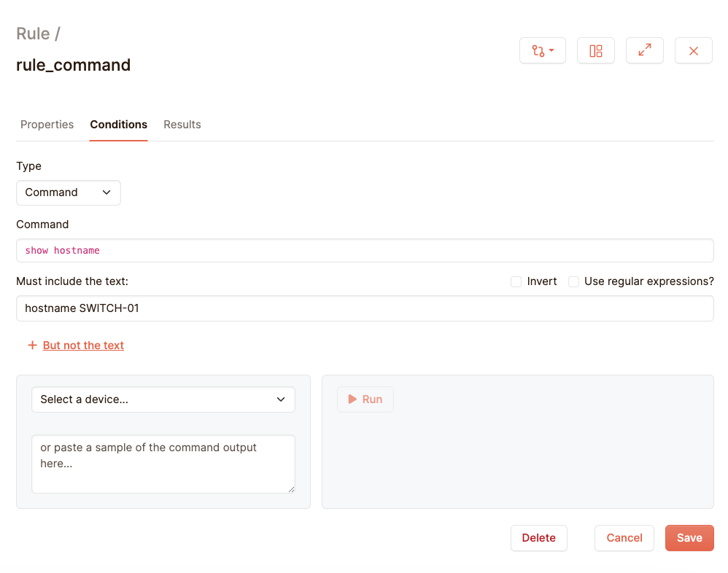The image size is (728, 573).
Task: Open the Results tab
Action: pos(182,125)
